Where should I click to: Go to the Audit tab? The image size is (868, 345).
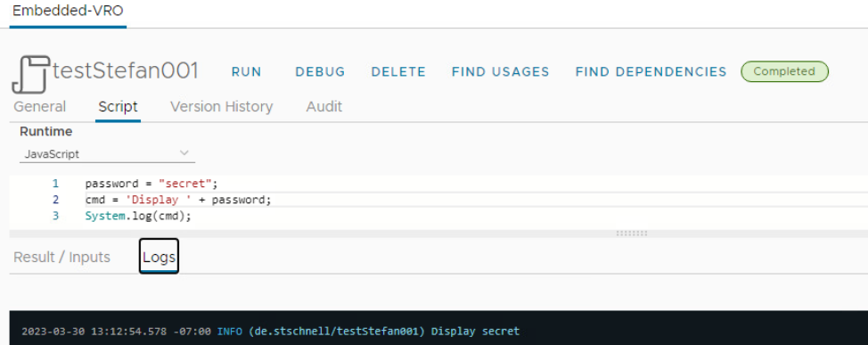(x=324, y=107)
